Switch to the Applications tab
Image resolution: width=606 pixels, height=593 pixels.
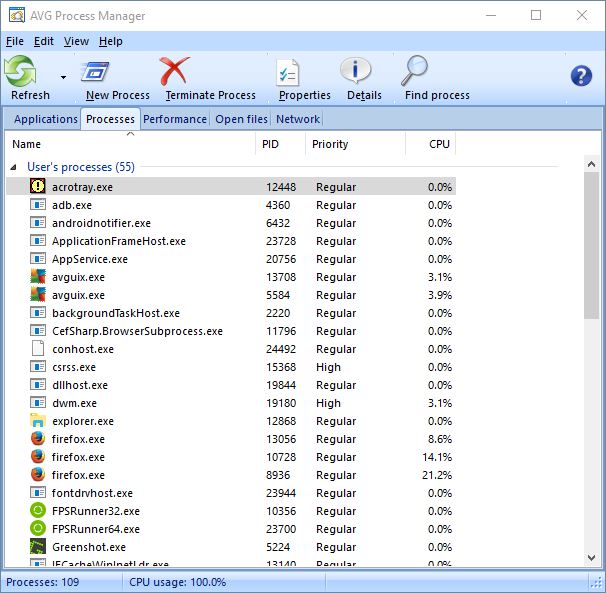(46, 119)
